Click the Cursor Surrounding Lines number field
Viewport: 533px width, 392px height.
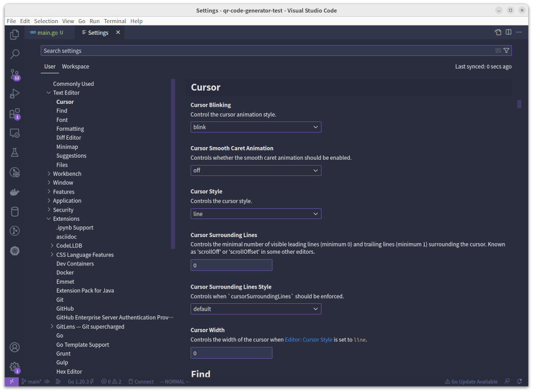coord(231,265)
